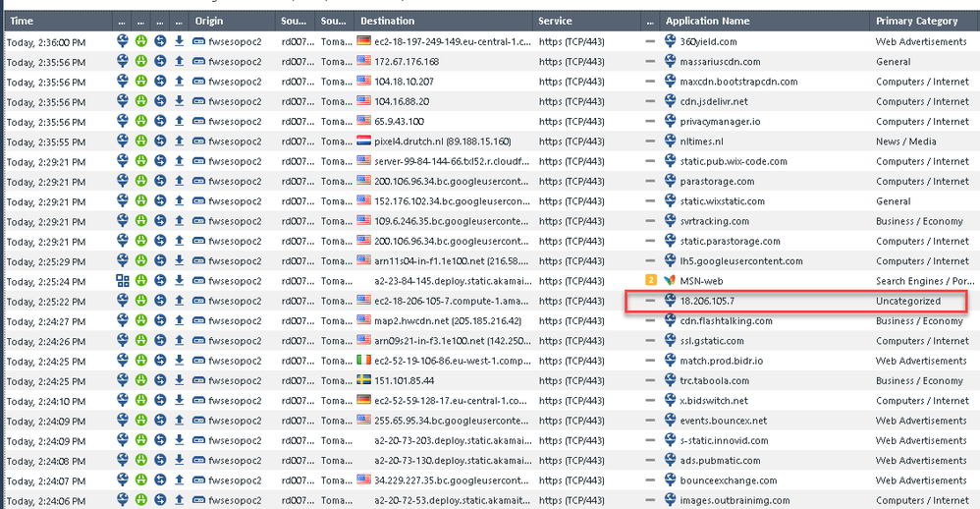Click the blade icon in the 2:25:24 PM row
Viewport: 980px width, 509px height.
click(x=123, y=281)
